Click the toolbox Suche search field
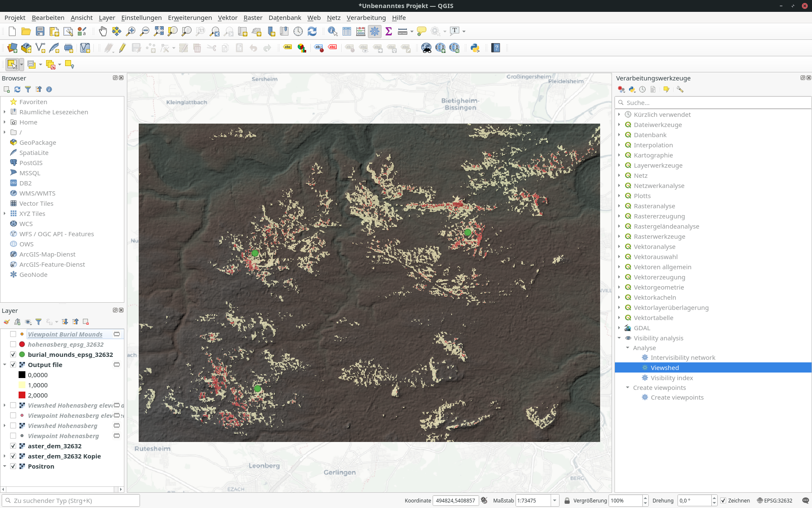This screenshot has height=508, width=812. [713, 102]
